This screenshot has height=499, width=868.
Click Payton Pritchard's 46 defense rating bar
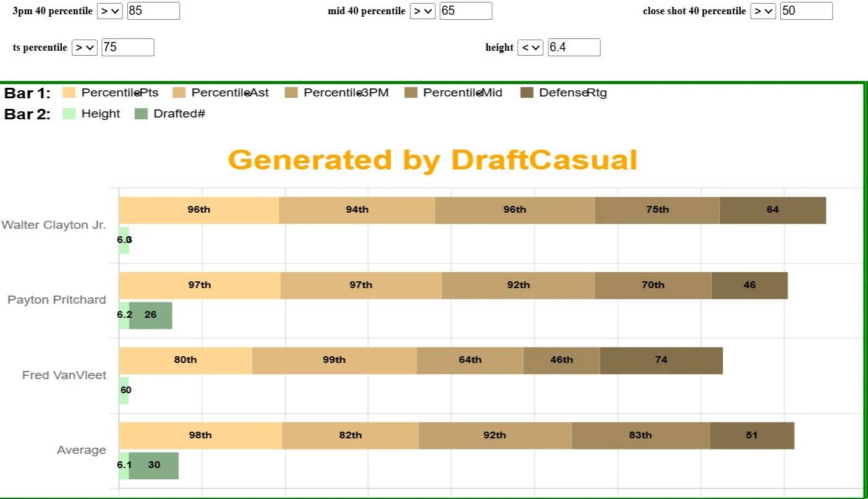point(749,286)
